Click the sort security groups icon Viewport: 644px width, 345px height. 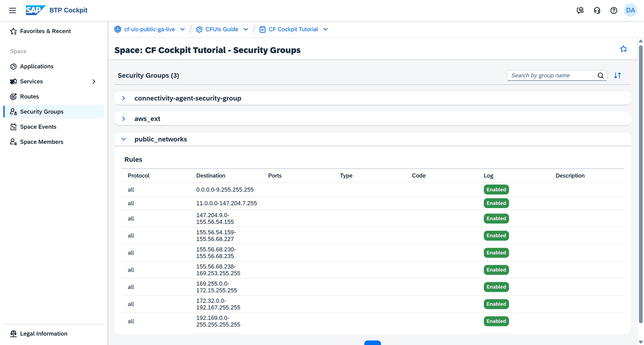pyautogui.click(x=618, y=76)
